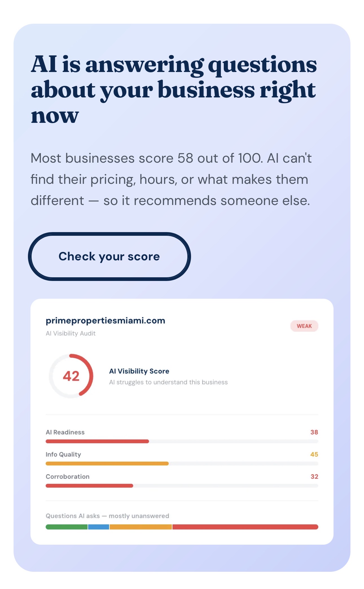Click the red AI Readiness progress bar

tap(97, 441)
